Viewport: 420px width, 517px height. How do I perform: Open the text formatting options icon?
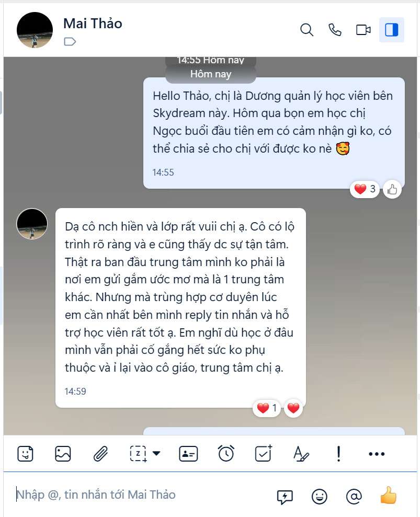click(301, 454)
